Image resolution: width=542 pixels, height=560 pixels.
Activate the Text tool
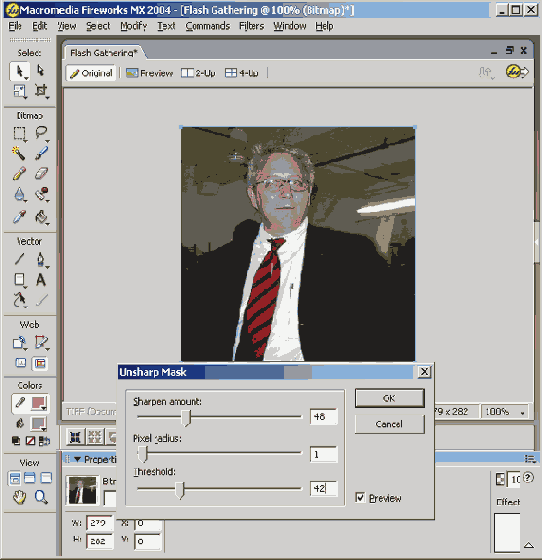tap(41, 280)
